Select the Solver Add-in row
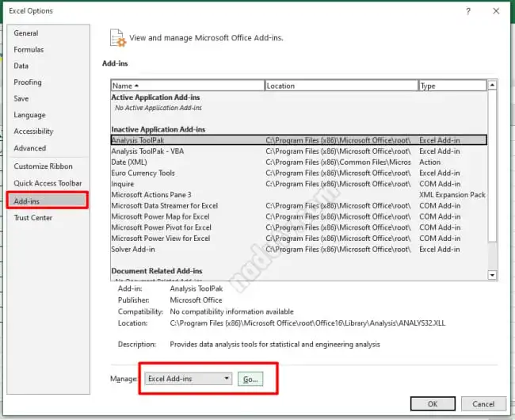This screenshot has height=420, width=515. [299, 250]
